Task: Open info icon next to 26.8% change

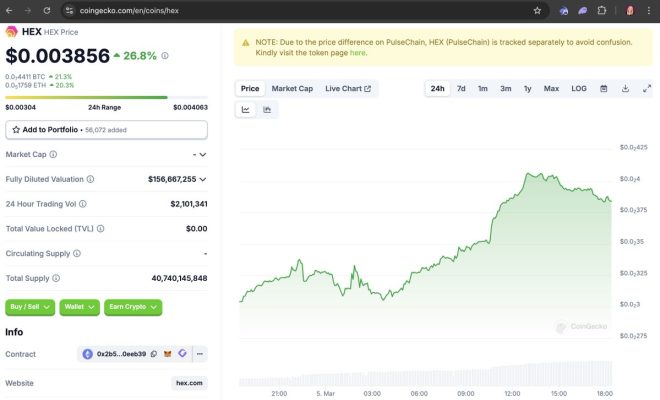Action: click(165, 56)
